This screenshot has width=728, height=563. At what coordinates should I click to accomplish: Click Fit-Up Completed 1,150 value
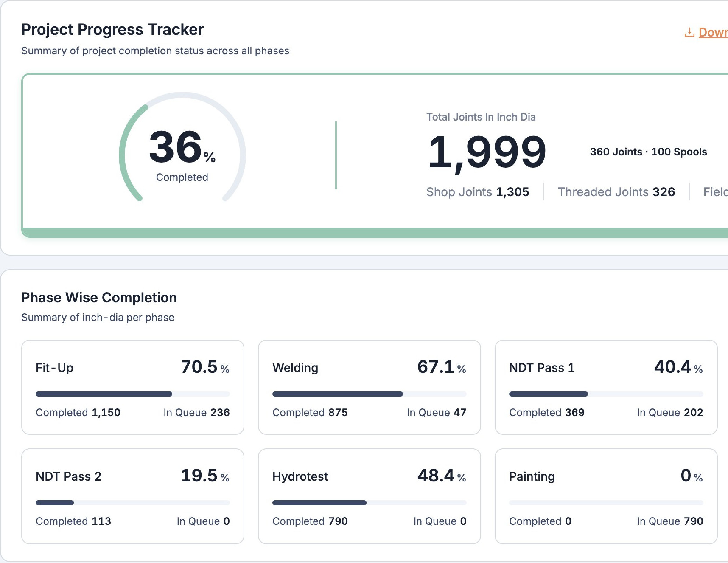[78, 412]
